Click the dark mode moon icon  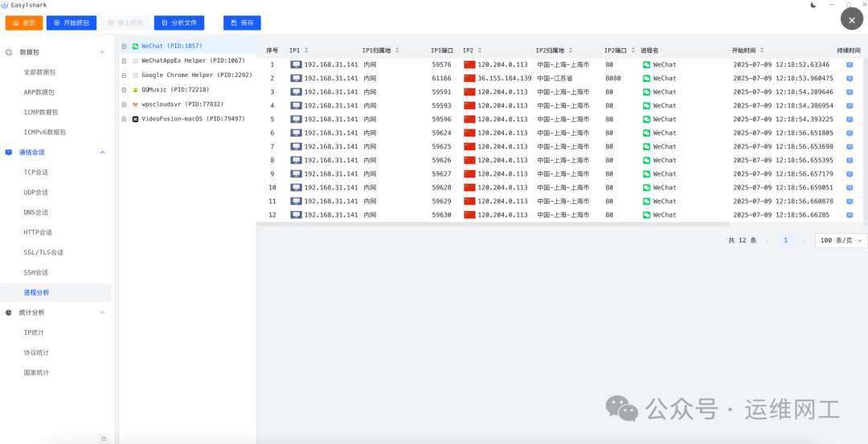[813, 5]
